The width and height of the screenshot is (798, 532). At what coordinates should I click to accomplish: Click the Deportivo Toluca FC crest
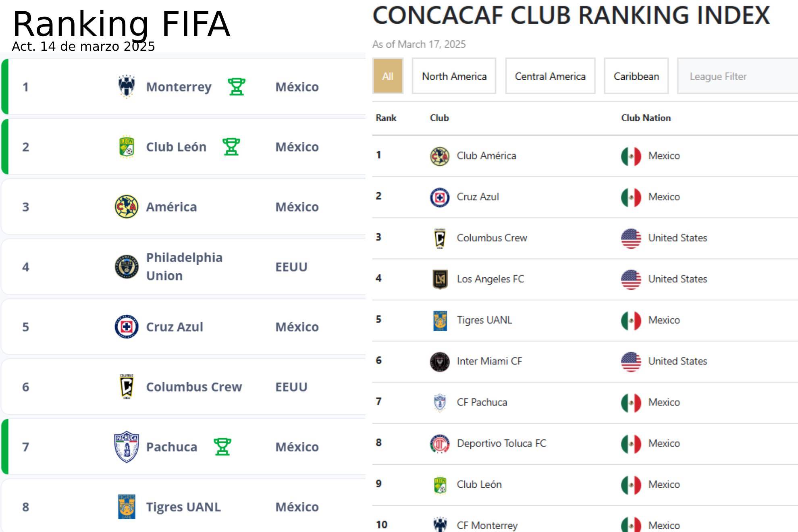(440, 443)
